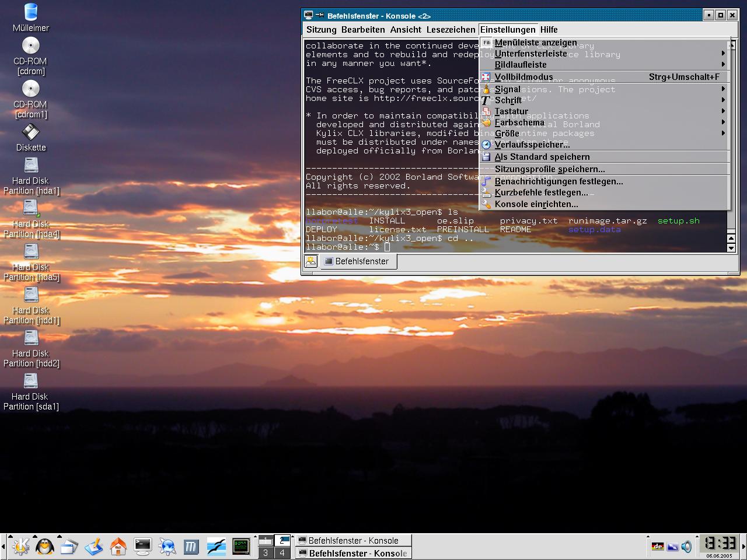This screenshot has height=560, width=747.
Task: Expand the Größe submenu
Action: tap(605, 134)
